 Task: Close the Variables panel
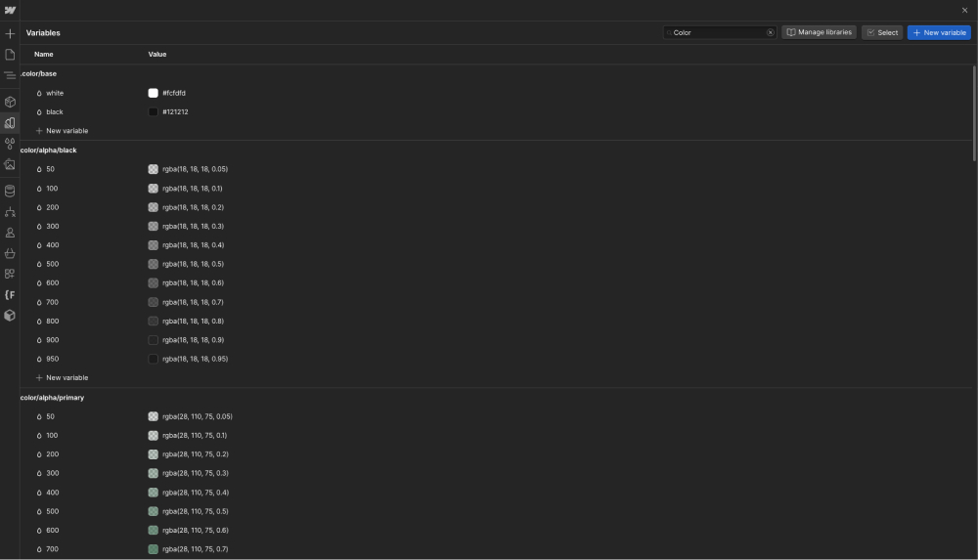pos(965,10)
